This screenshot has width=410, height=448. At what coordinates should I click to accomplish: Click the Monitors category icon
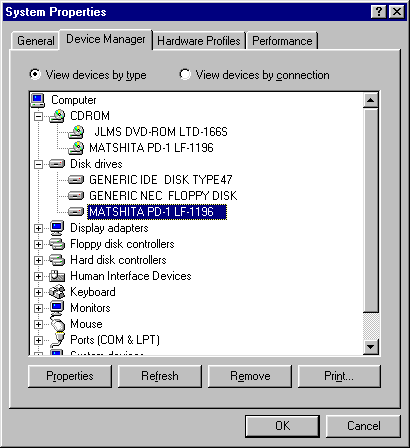pyautogui.click(x=57, y=307)
